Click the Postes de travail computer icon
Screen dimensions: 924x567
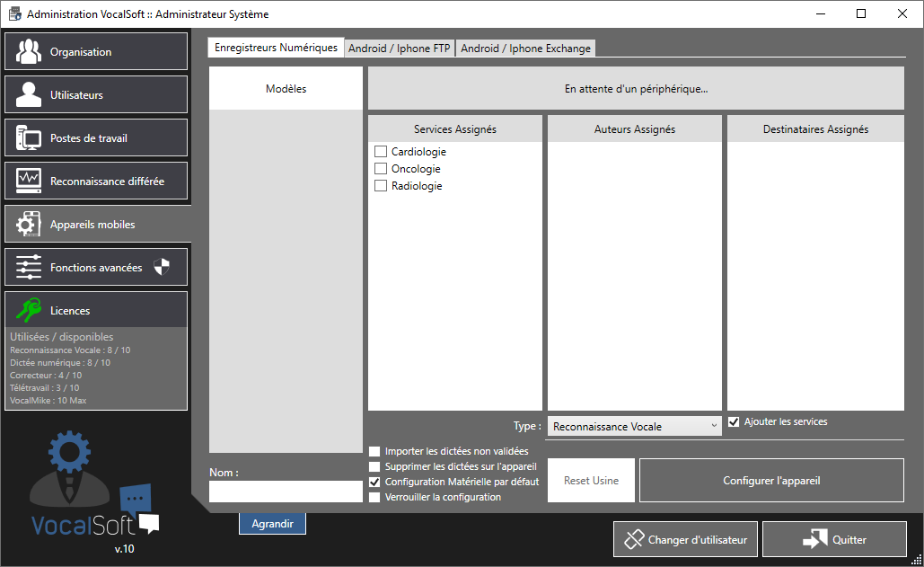[29, 137]
